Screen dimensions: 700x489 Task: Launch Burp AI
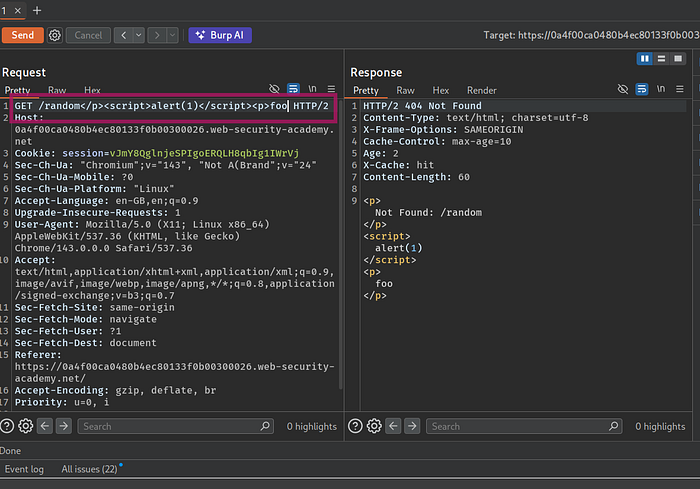(220, 35)
